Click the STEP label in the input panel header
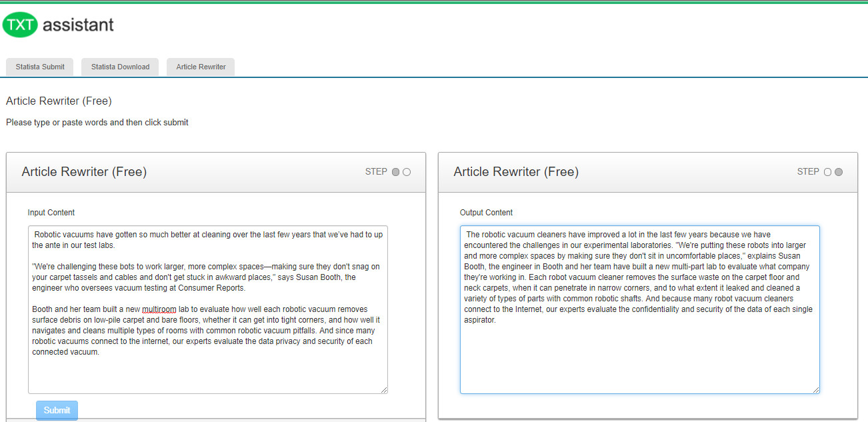868x422 pixels. tap(376, 172)
